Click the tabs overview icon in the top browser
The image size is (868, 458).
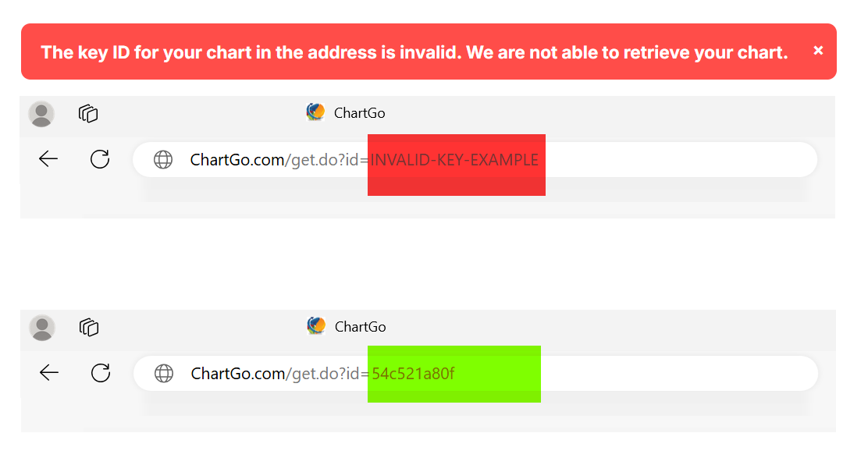point(88,113)
